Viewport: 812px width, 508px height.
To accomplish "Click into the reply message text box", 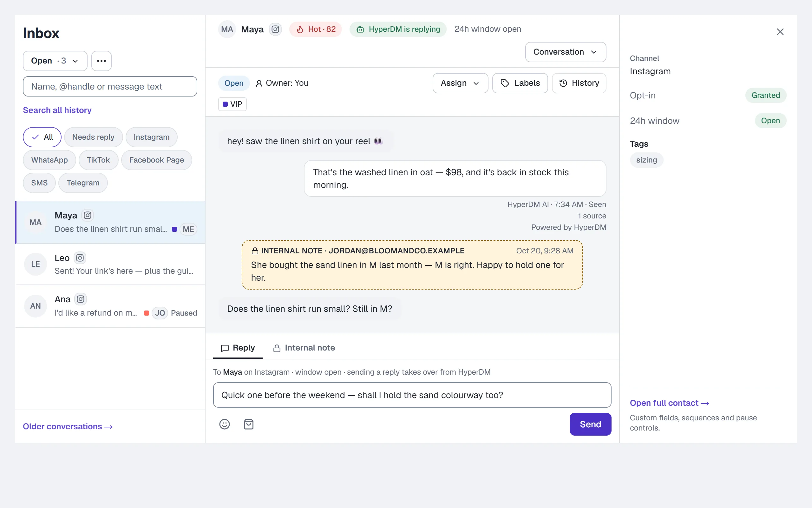I will tap(412, 395).
